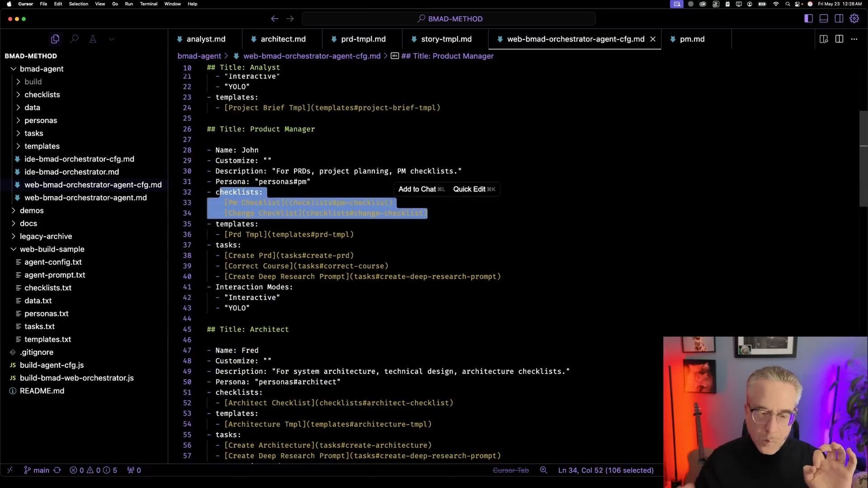Viewport: 868px width, 488px height.
Task: Open the Terminal menu
Action: click(x=148, y=4)
